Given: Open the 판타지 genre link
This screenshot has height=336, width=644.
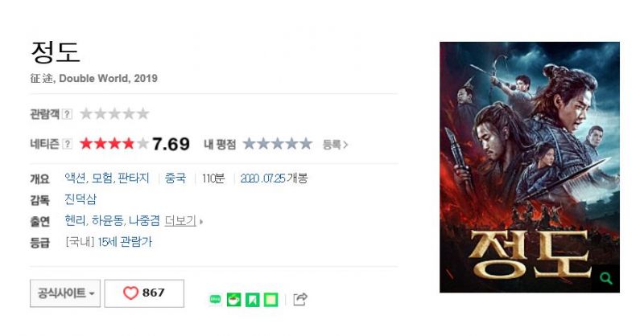Looking at the screenshot, I should point(134,178).
